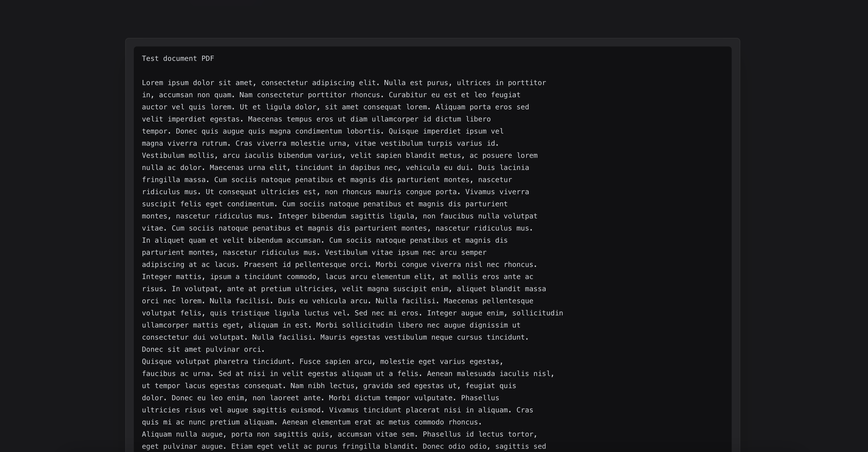Image resolution: width=868 pixels, height=452 pixels.
Task: Click the "Test document PDF" title line
Action: (178, 59)
